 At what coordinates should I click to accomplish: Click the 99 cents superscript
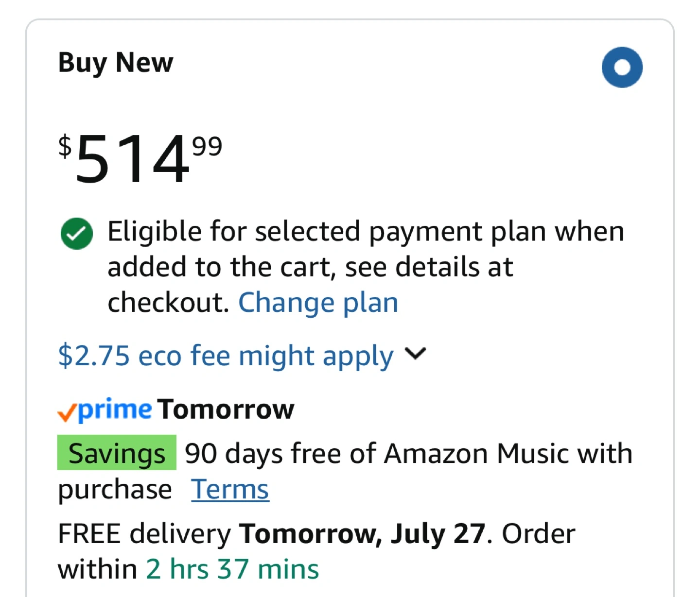207,146
